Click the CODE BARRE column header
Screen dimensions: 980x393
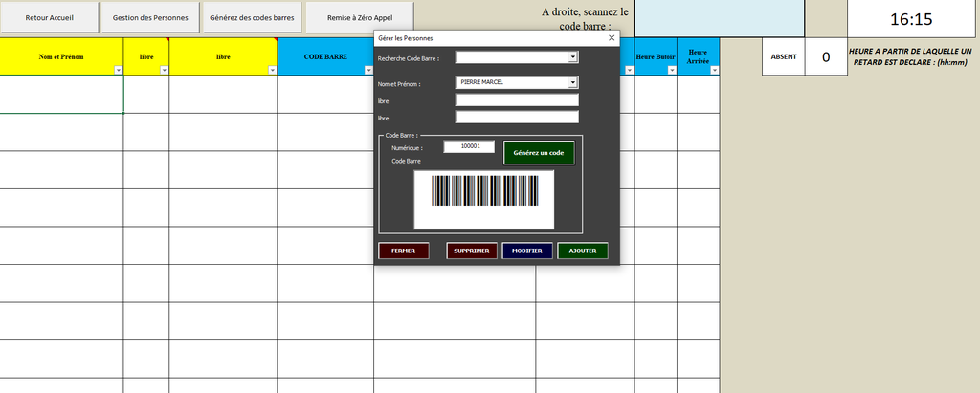pos(325,56)
